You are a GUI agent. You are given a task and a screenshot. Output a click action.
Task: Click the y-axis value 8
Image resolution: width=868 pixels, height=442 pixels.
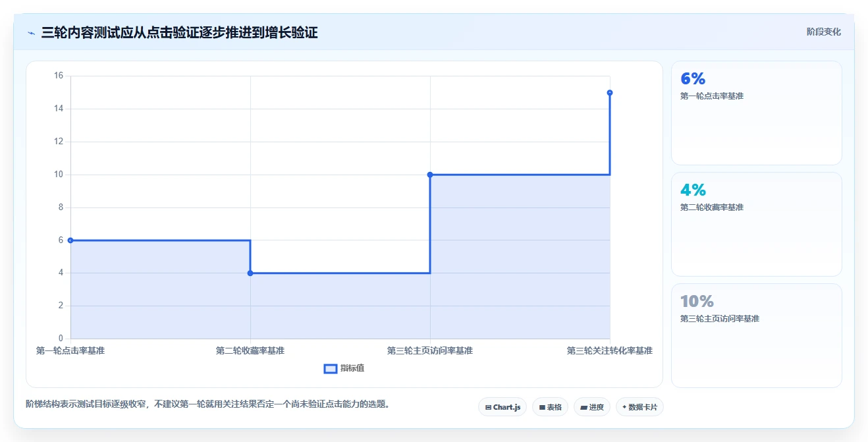pyautogui.click(x=61, y=207)
